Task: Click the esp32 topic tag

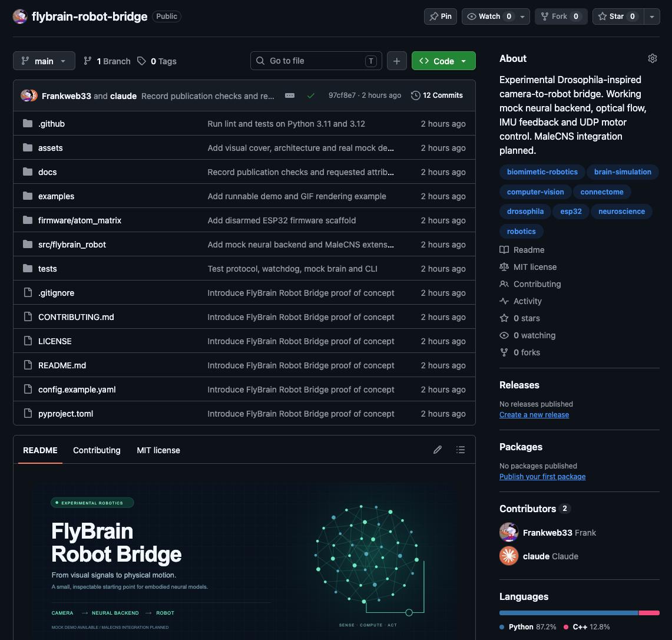Action: pyautogui.click(x=571, y=211)
